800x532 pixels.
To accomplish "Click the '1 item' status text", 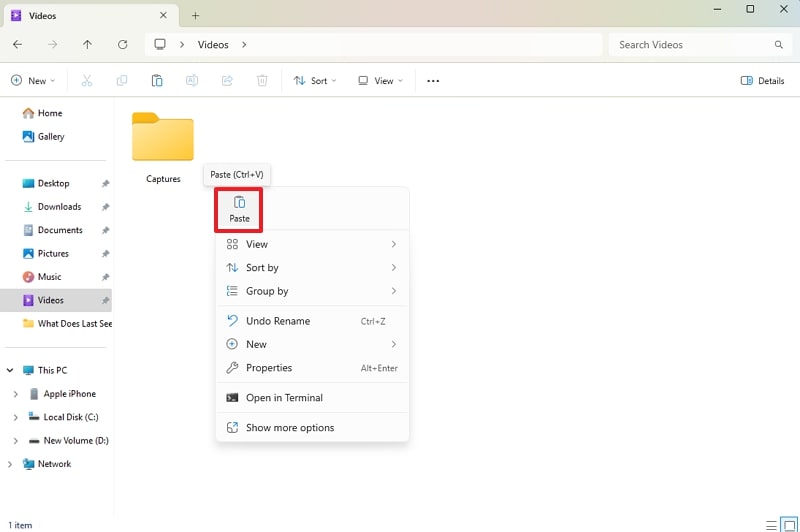I will click(x=20, y=525).
